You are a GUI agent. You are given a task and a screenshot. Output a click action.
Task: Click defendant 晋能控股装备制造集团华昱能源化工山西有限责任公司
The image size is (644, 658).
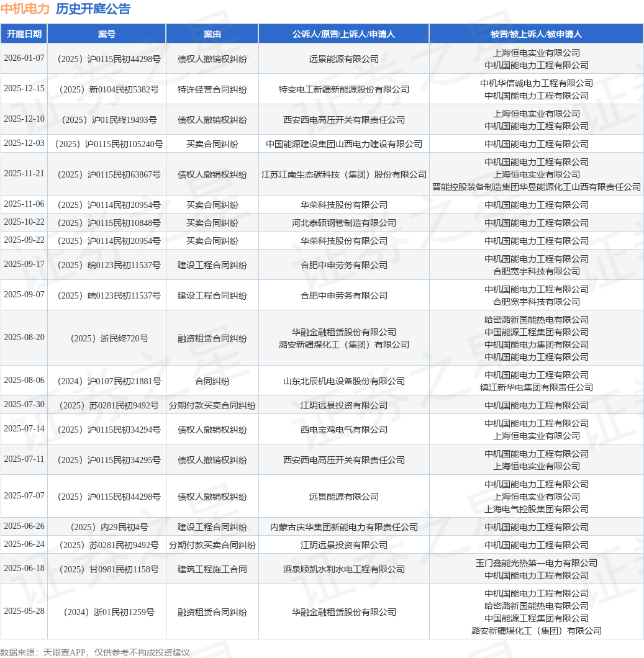(536, 187)
